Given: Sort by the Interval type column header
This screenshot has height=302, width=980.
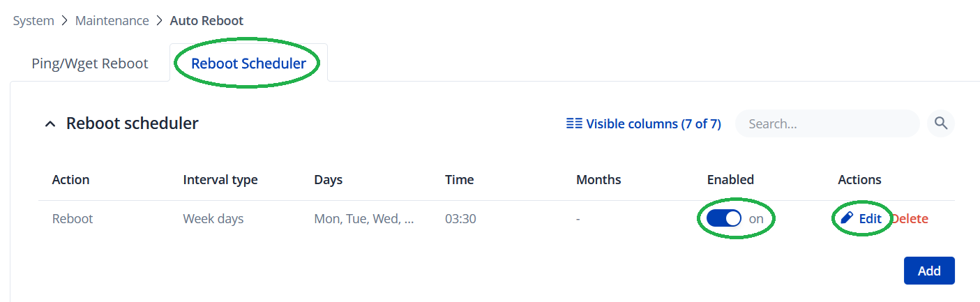Looking at the screenshot, I should [x=220, y=179].
